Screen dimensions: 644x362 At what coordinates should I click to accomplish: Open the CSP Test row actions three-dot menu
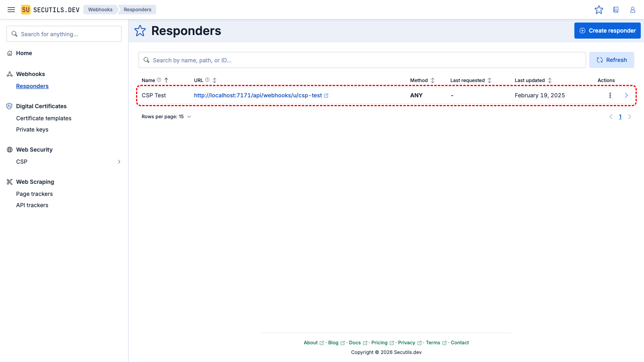(610, 95)
